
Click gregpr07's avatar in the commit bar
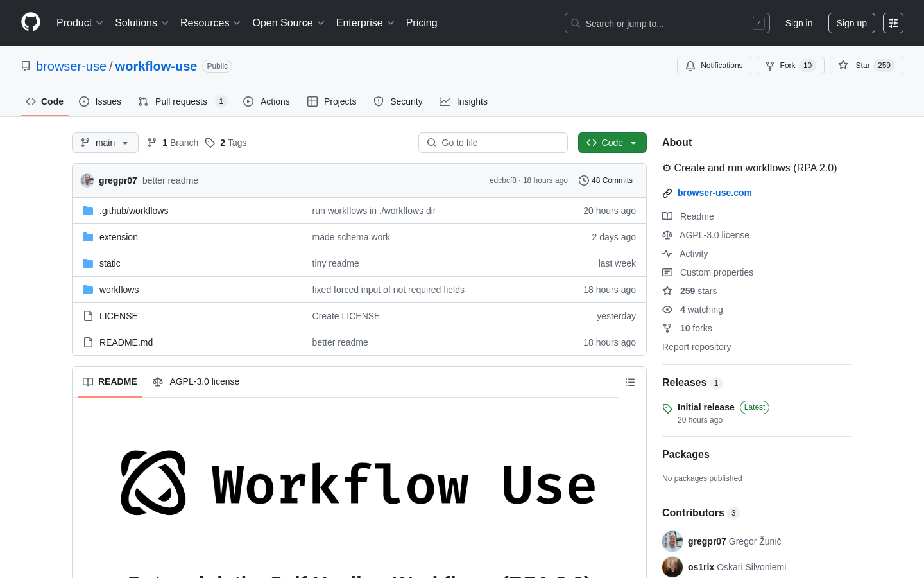click(87, 180)
